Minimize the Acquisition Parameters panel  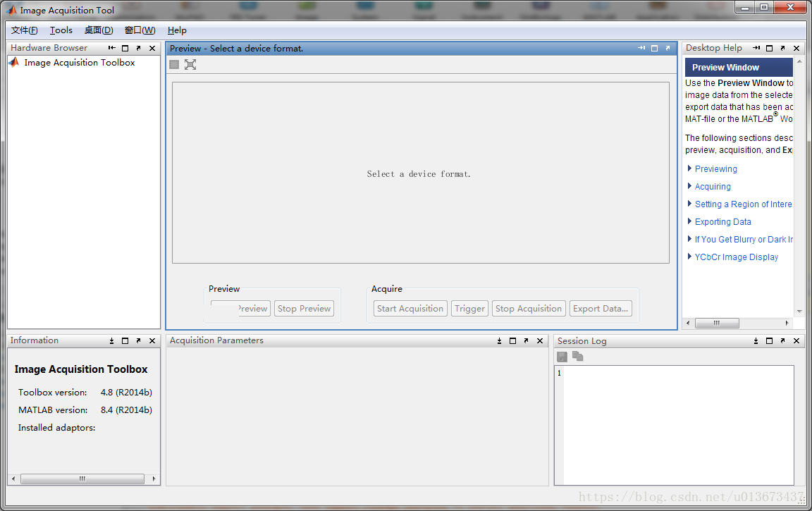tap(499, 340)
